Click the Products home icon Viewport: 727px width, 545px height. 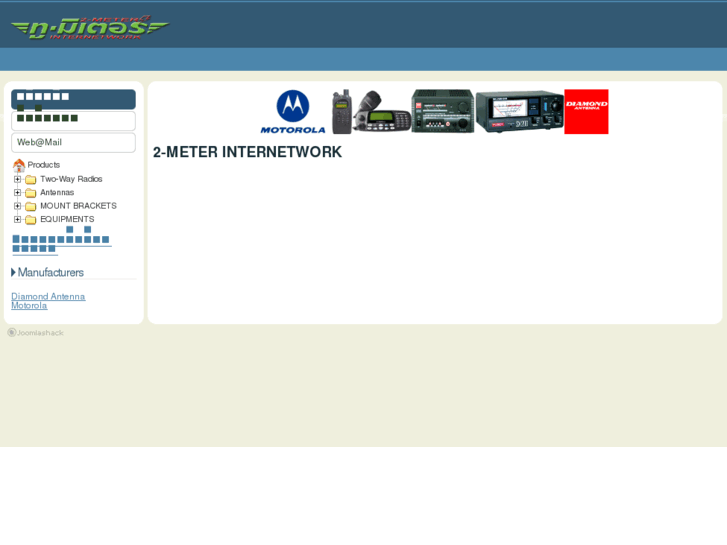pyautogui.click(x=19, y=165)
